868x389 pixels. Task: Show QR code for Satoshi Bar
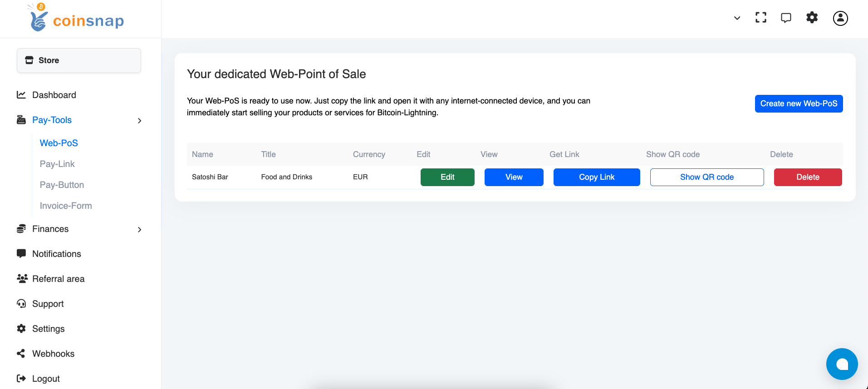[706, 177]
